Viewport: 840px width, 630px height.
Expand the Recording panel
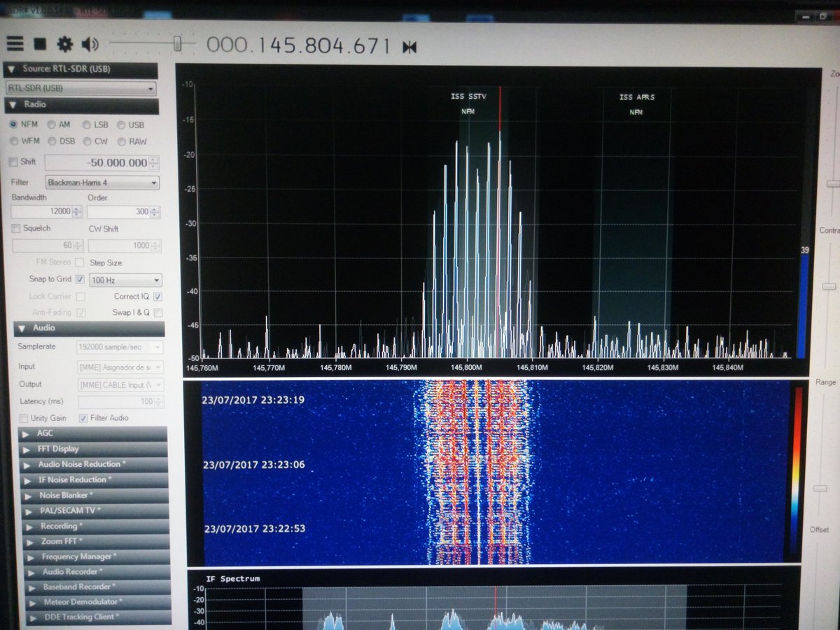coord(94,526)
